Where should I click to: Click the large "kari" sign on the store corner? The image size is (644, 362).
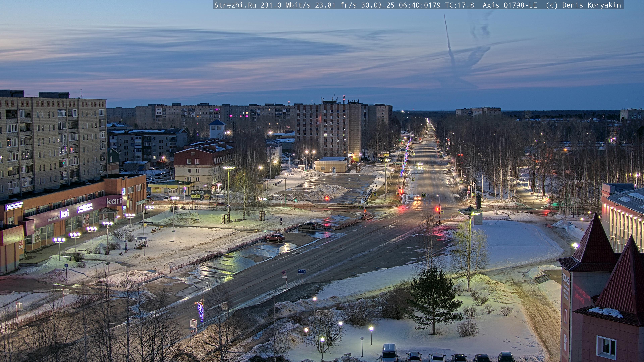click(x=114, y=201)
